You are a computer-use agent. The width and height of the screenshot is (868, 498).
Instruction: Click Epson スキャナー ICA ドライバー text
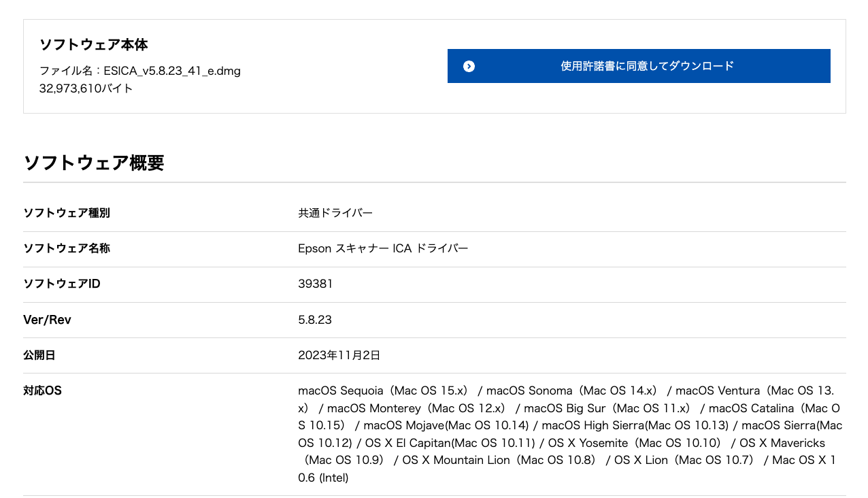[383, 248]
